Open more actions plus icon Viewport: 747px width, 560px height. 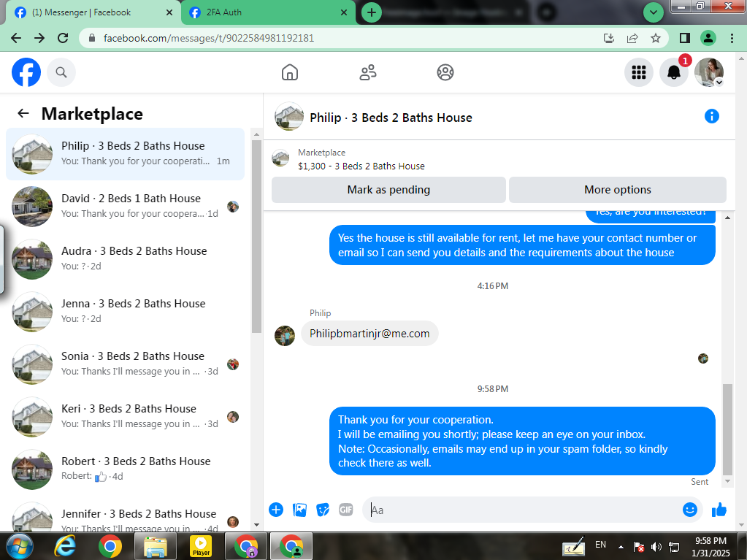point(276,510)
